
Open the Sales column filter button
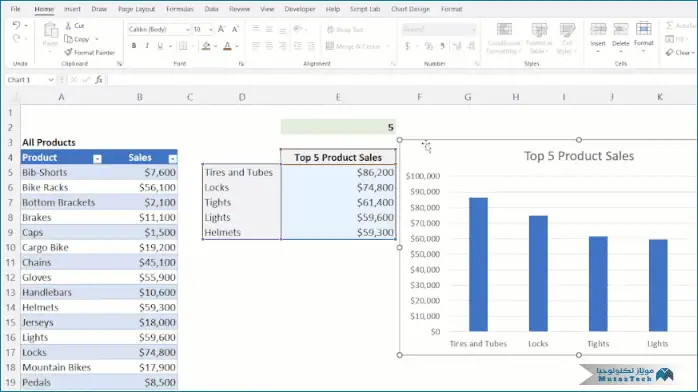point(172,158)
